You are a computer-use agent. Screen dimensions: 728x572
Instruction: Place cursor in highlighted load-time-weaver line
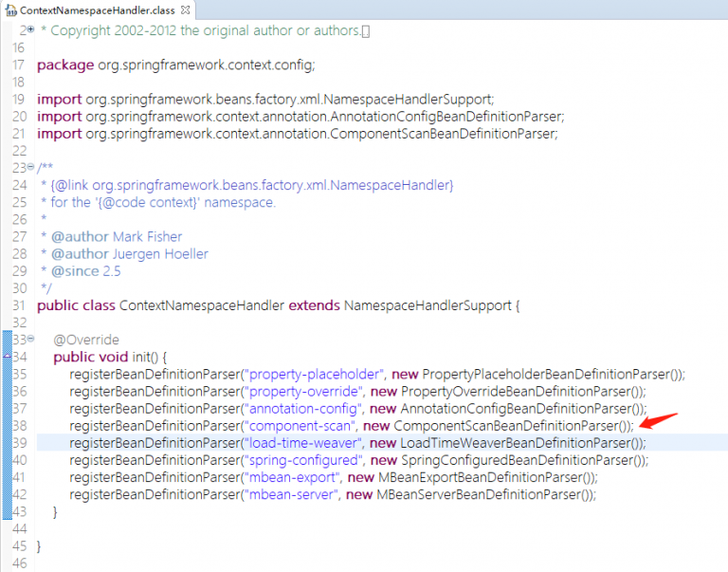pyautogui.click(x=379, y=443)
